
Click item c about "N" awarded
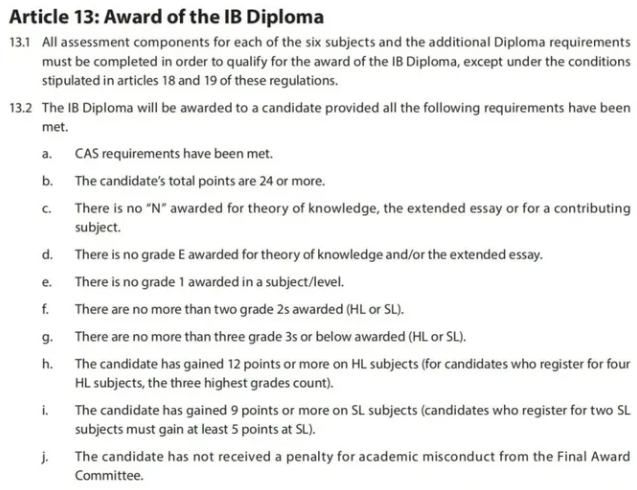point(353,217)
